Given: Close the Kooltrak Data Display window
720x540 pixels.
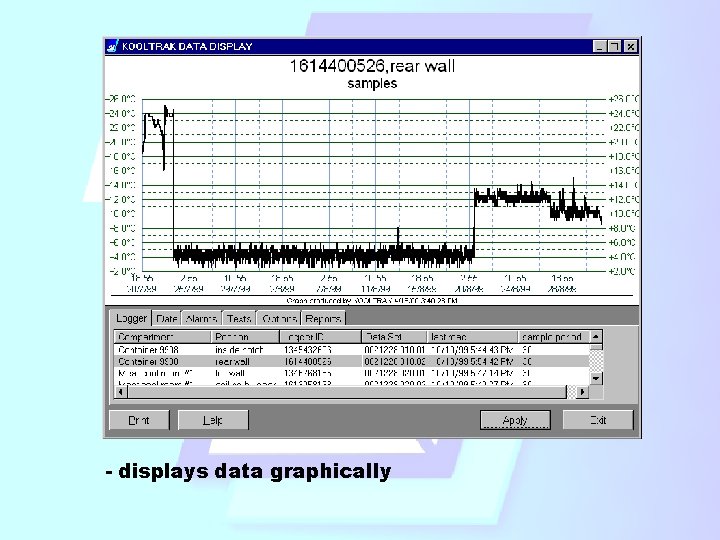Looking at the screenshot, I should pos(631,46).
